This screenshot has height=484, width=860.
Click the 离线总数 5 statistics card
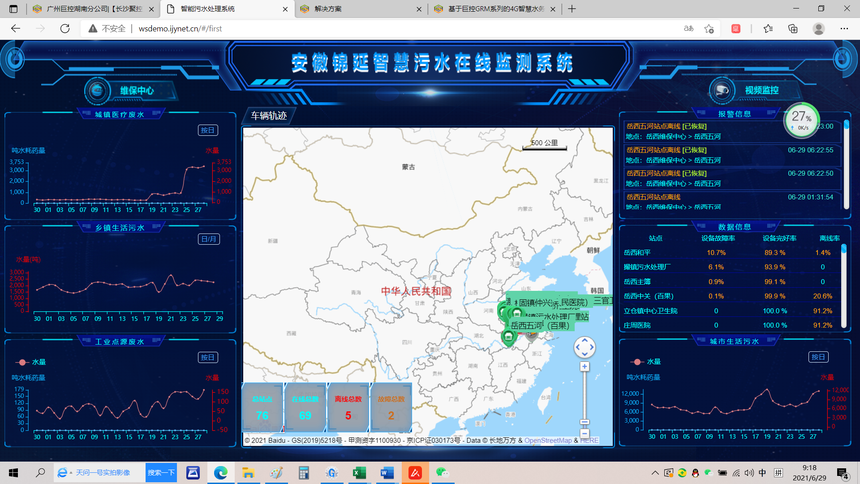[x=348, y=408]
